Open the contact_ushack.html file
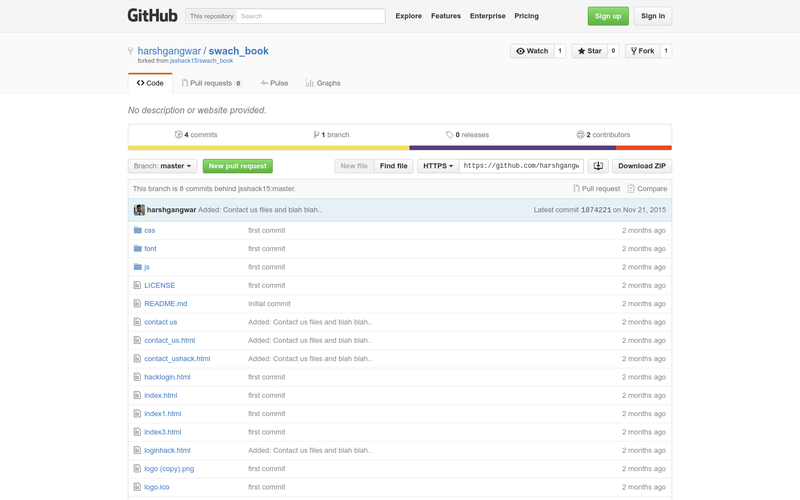Image resolution: width=800 pixels, height=500 pixels. [x=177, y=359]
